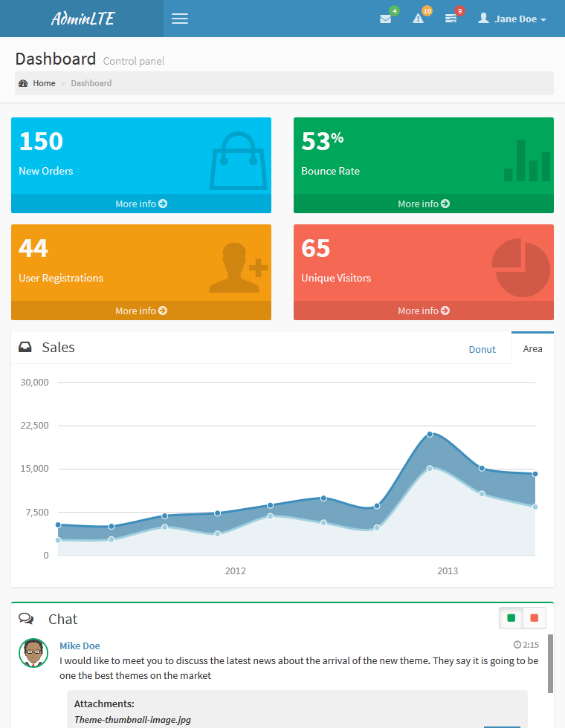
Task: Click the shopping bag icon in New Orders
Action: coord(239,161)
